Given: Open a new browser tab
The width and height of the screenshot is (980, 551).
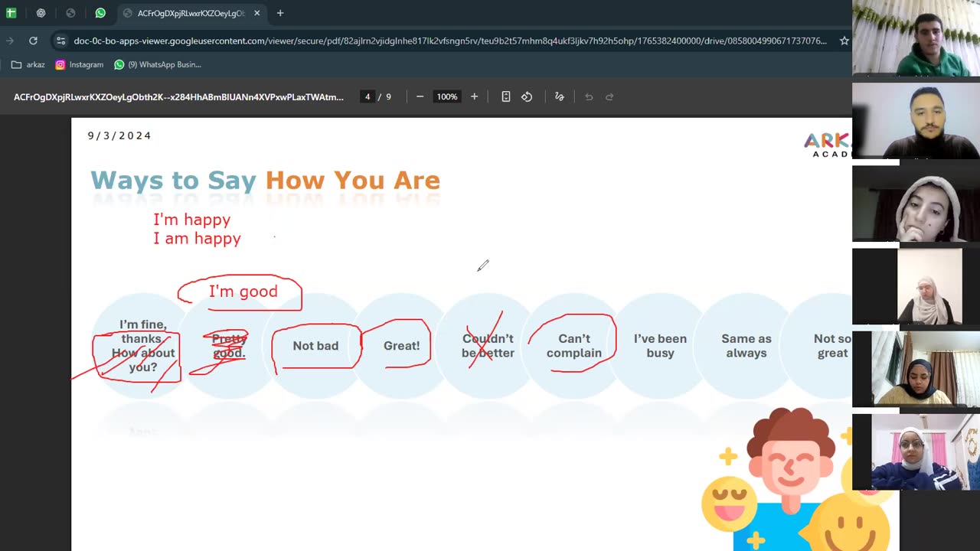Looking at the screenshot, I should [280, 13].
